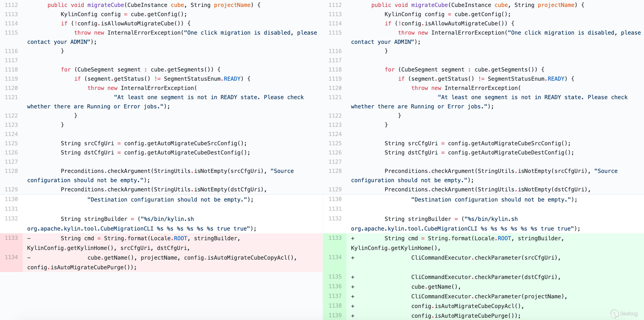Click minus marker on removed line 1134
The width and height of the screenshot is (644, 320).
(x=29, y=258)
